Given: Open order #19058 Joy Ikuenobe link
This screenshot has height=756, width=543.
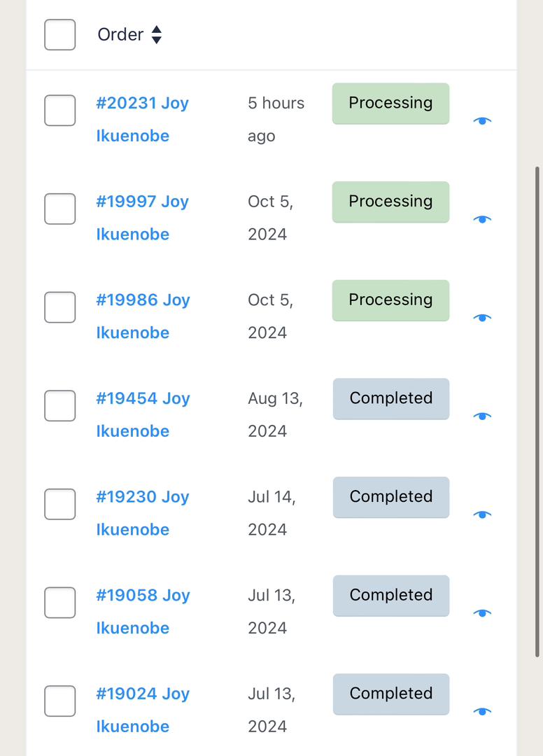Looking at the screenshot, I should click(142, 596).
